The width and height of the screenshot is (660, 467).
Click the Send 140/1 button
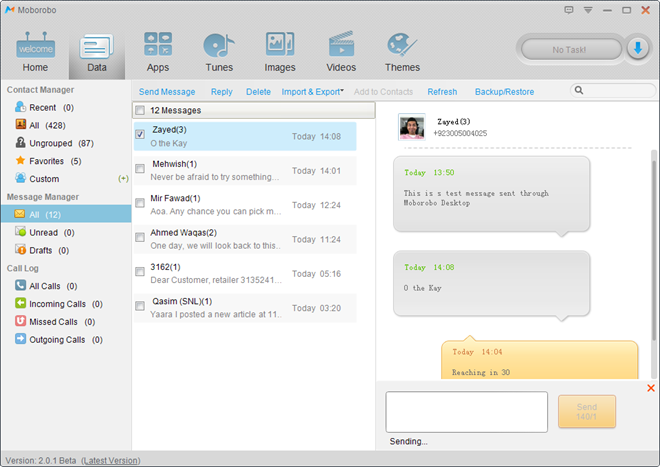587,411
